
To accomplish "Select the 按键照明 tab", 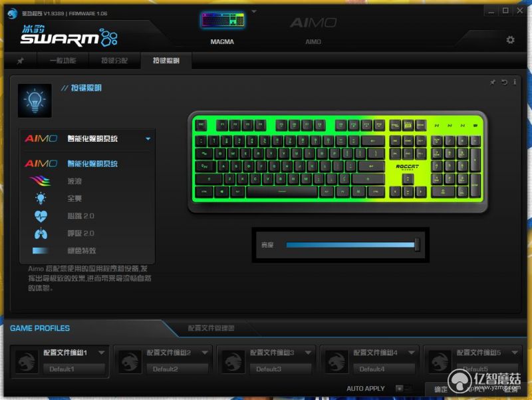I will (x=166, y=61).
